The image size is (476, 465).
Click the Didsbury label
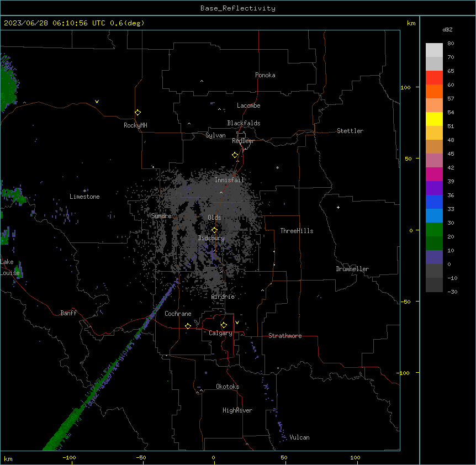point(211,238)
